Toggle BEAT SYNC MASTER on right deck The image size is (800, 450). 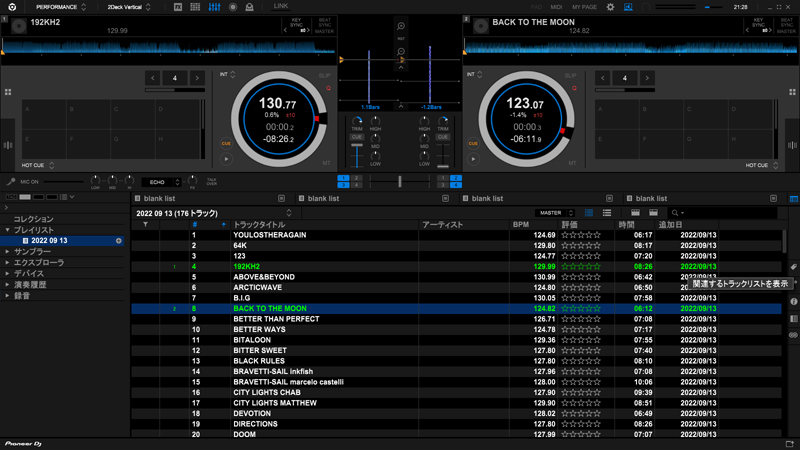click(x=787, y=24)
